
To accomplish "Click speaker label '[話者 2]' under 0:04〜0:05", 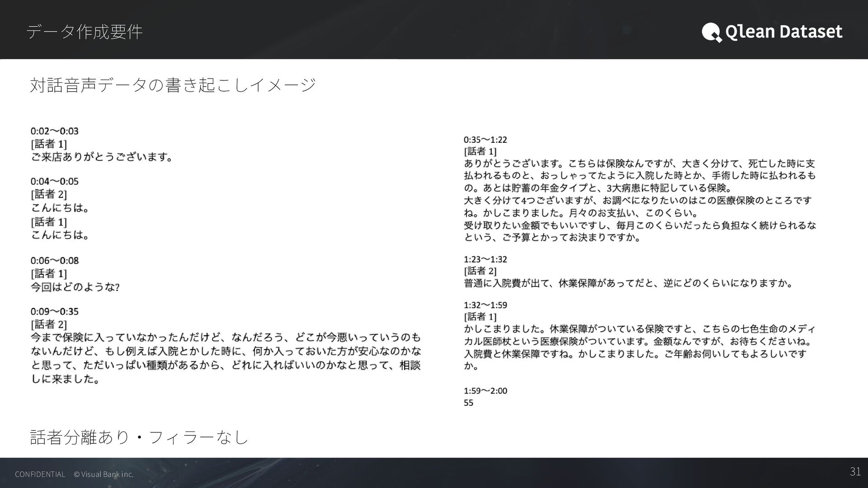I will pyautogui.click(x=49, y=194).
